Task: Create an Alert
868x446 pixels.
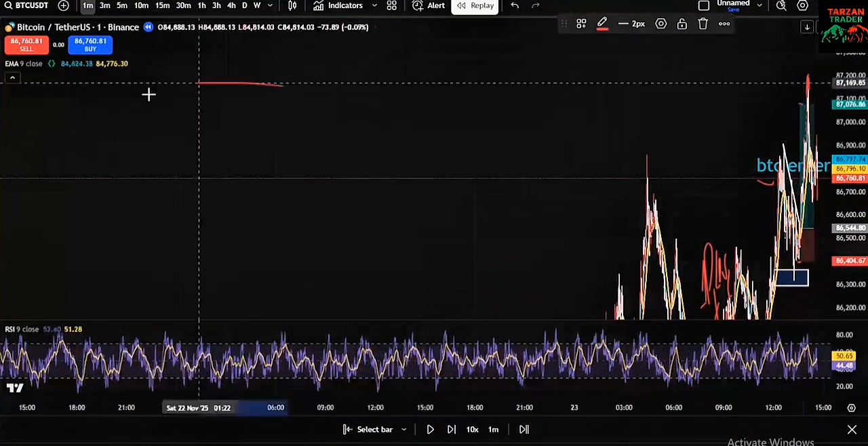Action: (x=429, y=5)
